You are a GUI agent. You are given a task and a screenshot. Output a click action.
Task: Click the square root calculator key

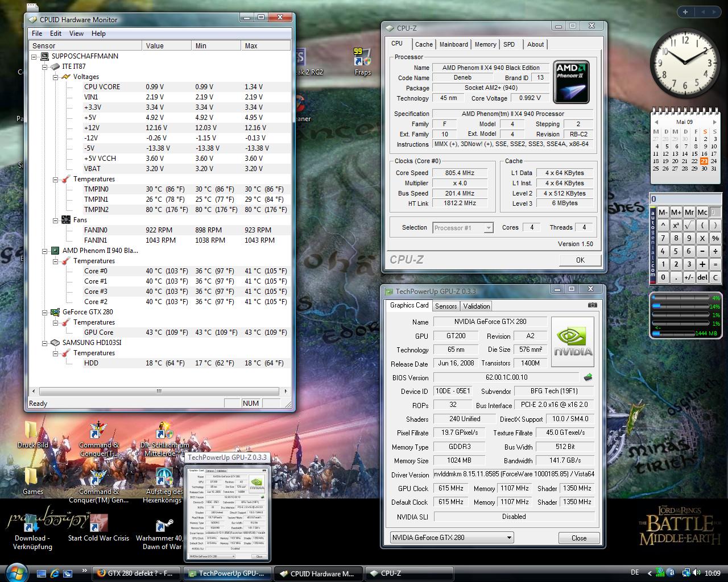coord(689,225)
